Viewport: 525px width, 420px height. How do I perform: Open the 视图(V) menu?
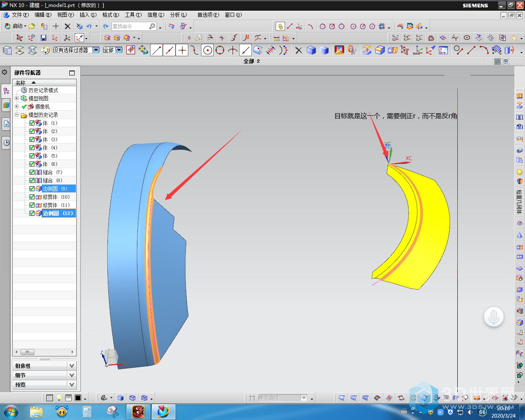pyautogui.click(x=65, y=15)
